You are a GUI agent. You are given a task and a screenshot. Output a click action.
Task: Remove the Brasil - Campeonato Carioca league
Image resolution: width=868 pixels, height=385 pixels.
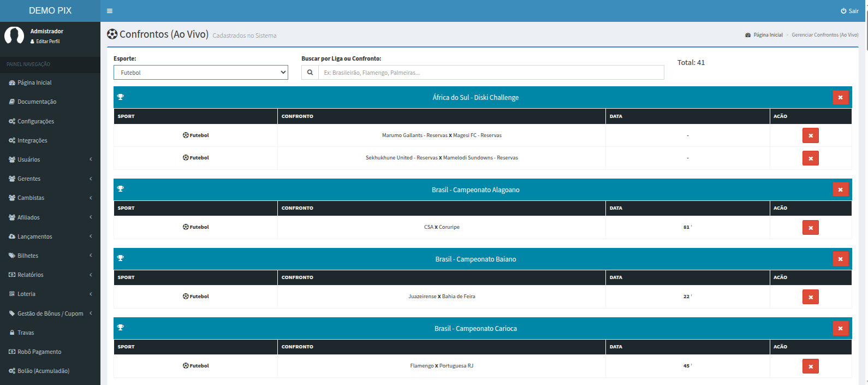point(840,329)
